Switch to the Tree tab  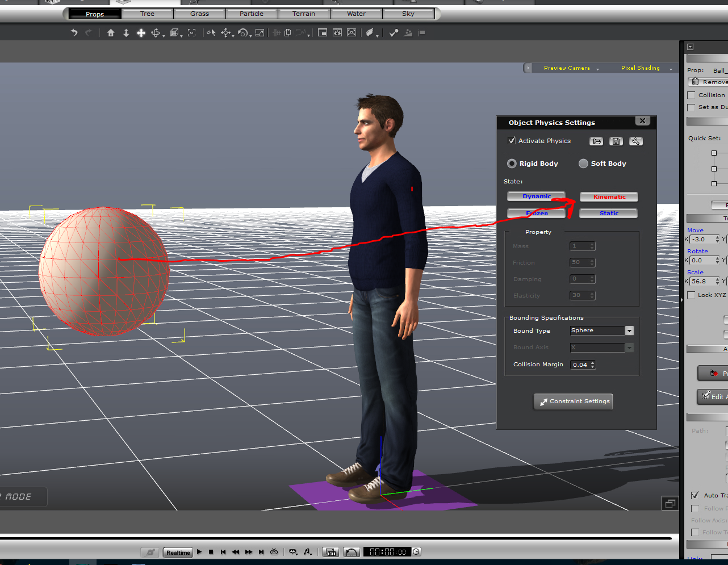coord(148,14)
